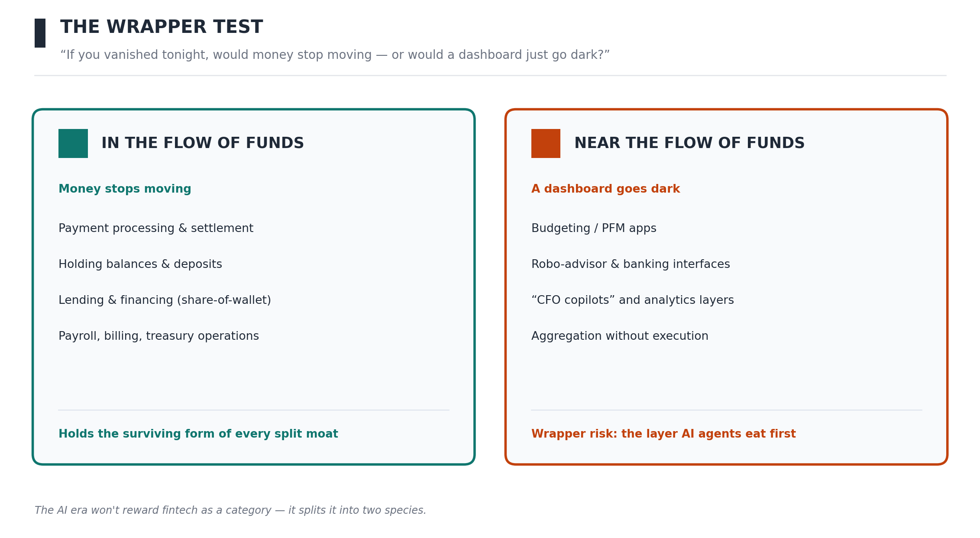Click the quoted subtitle about vanishing tonight

click(335, 55)
